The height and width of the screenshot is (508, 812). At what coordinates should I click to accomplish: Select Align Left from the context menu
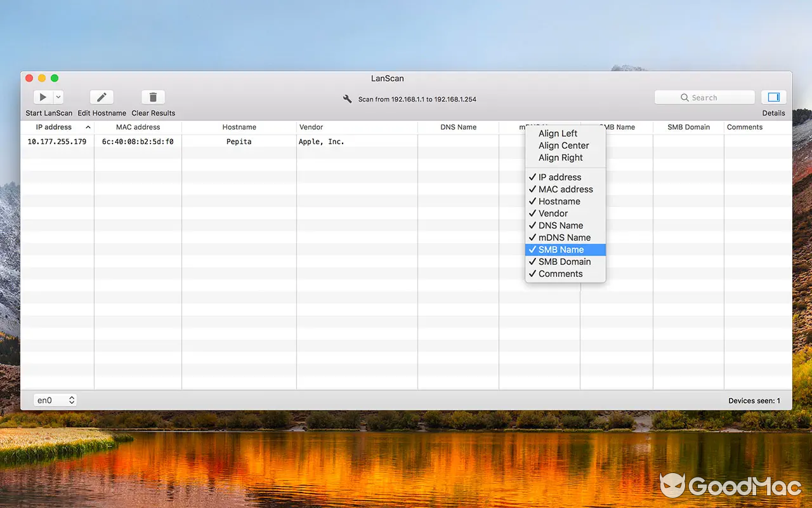pyautogui.click(x=558, y=133)
